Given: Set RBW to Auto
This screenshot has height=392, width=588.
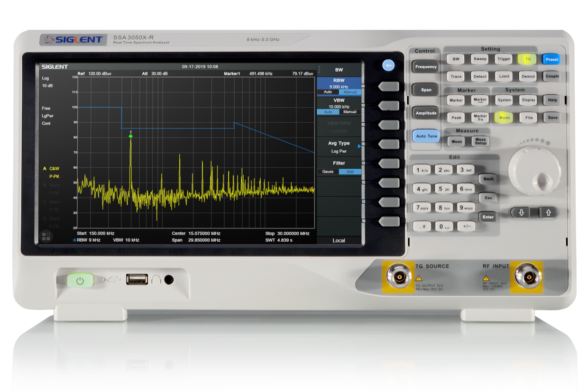Looking at the screenshot, I should coord(328,92).
